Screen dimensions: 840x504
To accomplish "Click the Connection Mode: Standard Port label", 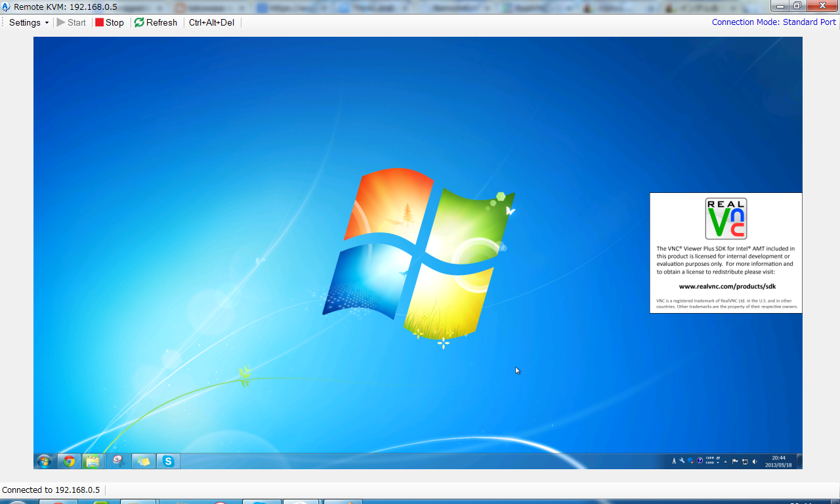I will click(x=774, y=22).
